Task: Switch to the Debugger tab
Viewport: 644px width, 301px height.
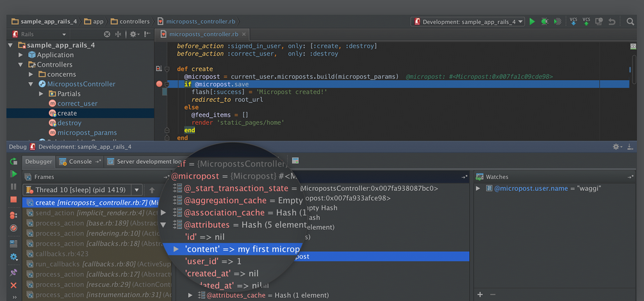Action: tap(38, 162)
